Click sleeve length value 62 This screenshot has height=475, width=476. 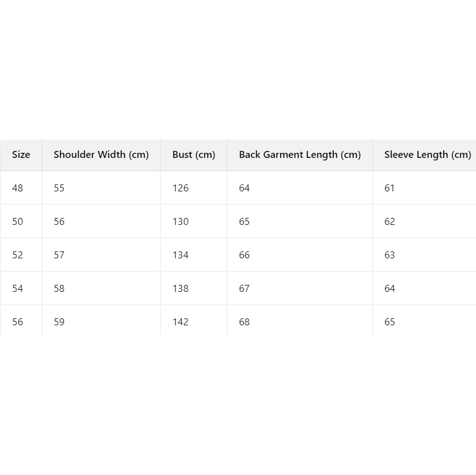pos(389,222)
